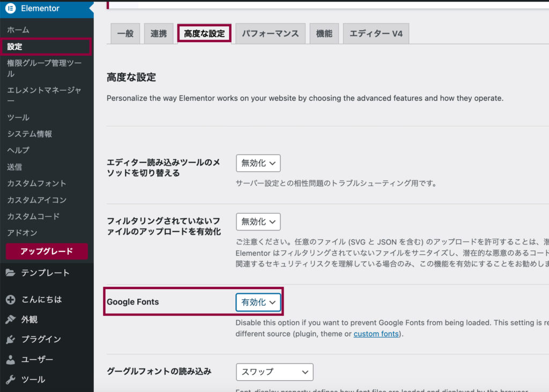The width and height of the screenshot is (549, 392).
Task: Click the プラグイン plug icon
Action: 11,339
